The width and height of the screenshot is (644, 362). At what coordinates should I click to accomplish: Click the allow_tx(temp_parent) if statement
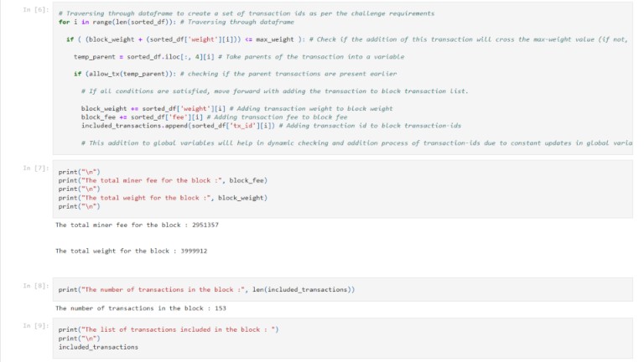236,74
